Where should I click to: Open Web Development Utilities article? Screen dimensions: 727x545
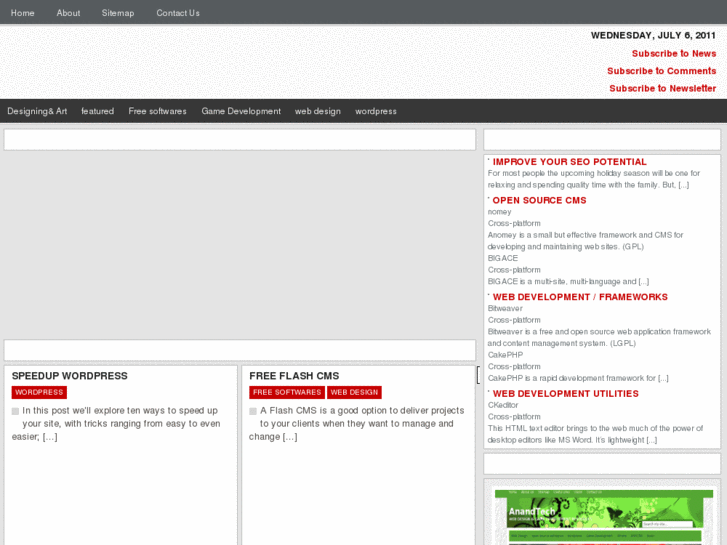pos(566,394)
